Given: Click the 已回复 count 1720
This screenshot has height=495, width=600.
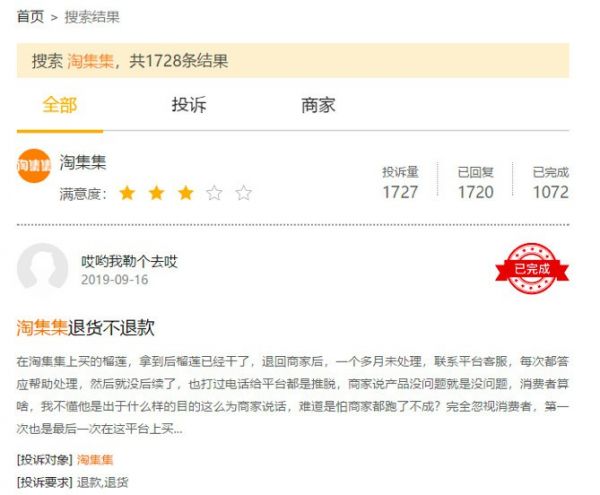Looking at the screenshot, I should tap(476, 192).
